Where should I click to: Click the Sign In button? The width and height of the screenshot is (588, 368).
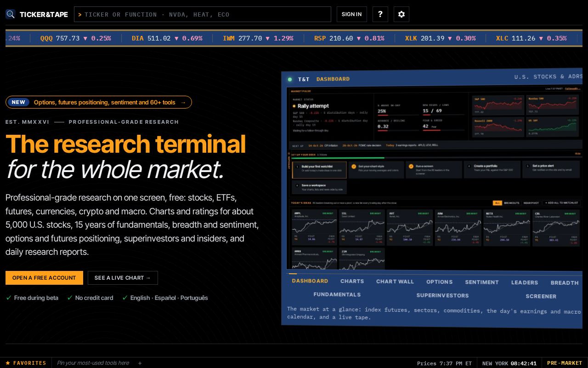352,14
